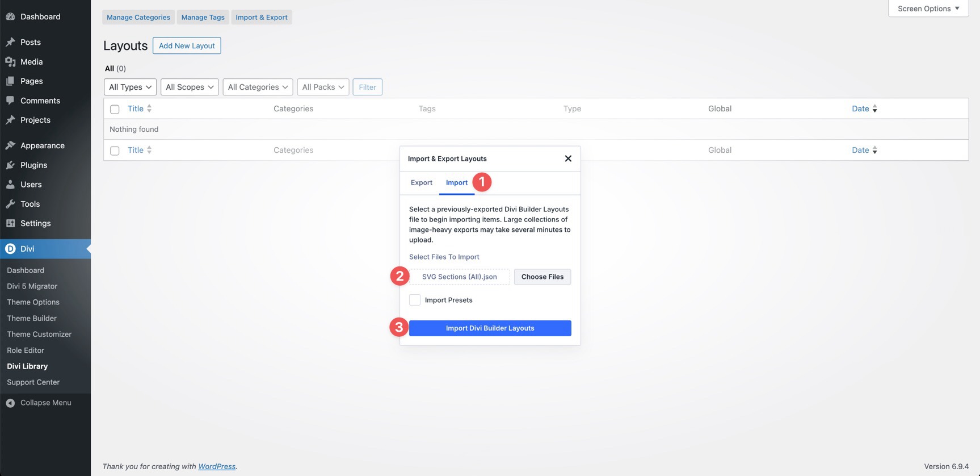980x476 pixels.
Task: Click the Plugins plug icon
Action: tap(10, 165)
